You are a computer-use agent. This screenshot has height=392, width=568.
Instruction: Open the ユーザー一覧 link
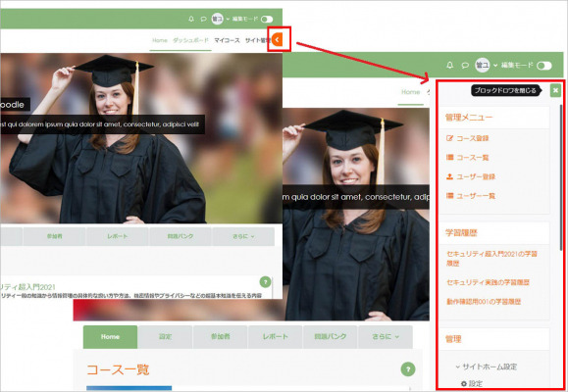coord(476,196)
